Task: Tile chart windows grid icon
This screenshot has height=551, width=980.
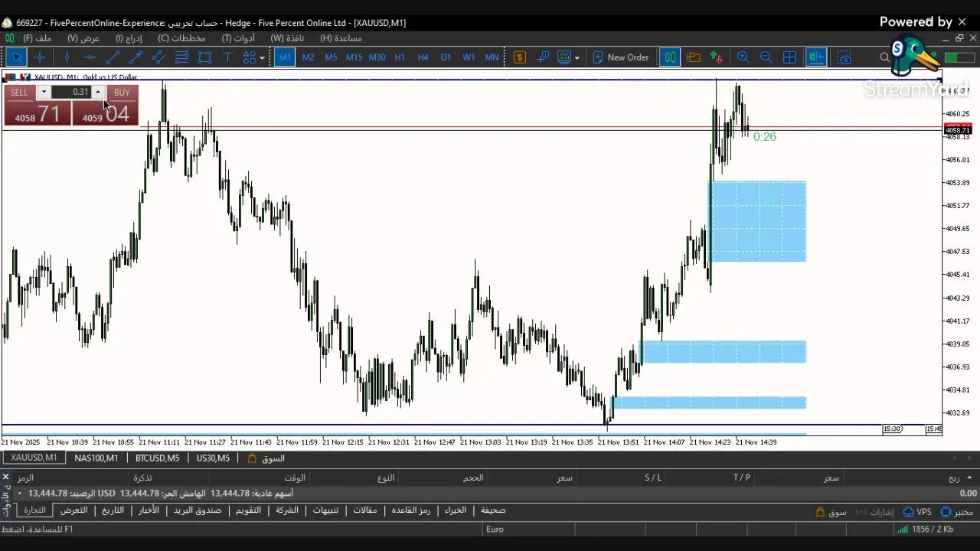Action: pyautogui.click(x=789, y=57)
